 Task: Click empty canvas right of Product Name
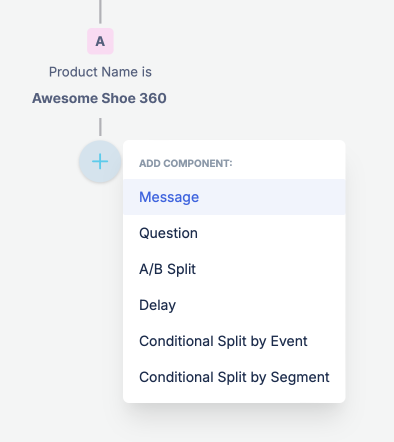tap(267, 72)
